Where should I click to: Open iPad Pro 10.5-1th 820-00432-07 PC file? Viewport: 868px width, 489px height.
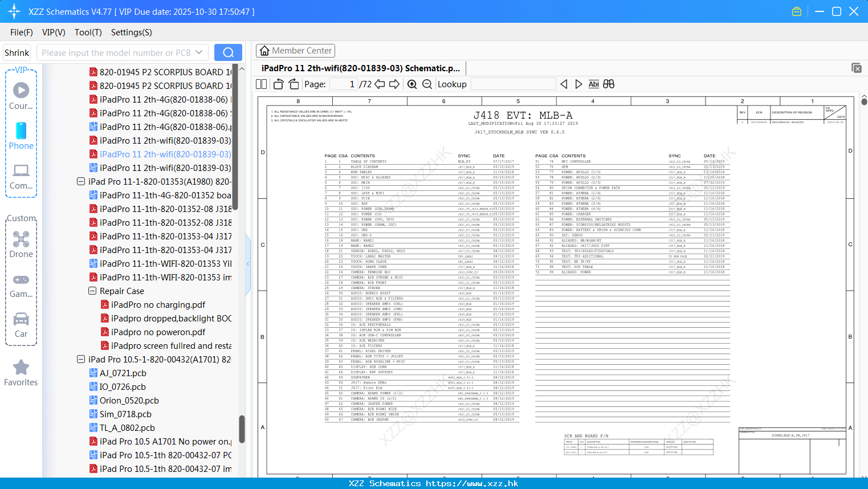pyautogui.click(x=160, y=455)
